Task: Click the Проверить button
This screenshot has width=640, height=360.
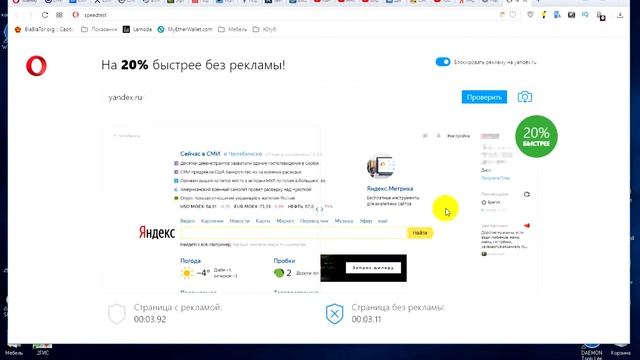Action: (x=484, y=97)
